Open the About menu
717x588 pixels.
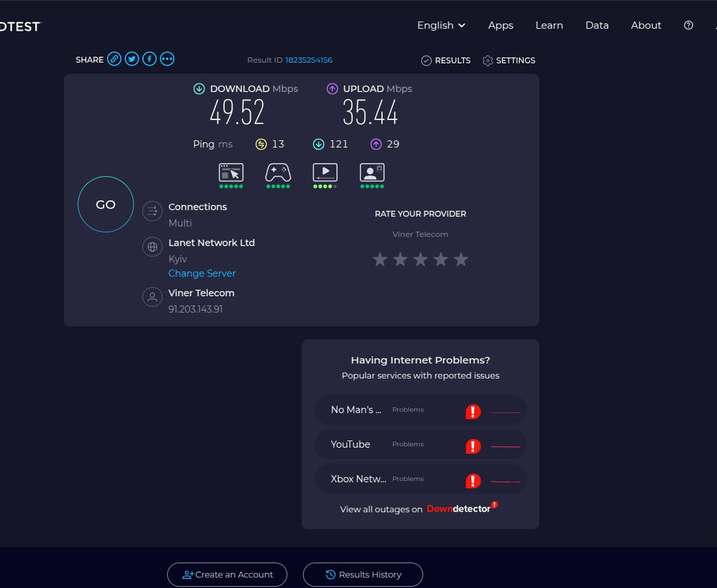coord(646,25)
